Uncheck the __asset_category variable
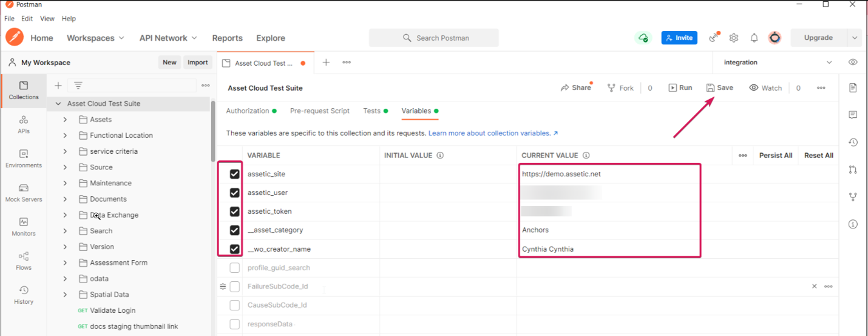Image resolution: width=868 pixels, height=336 pixels. [234, 230]
